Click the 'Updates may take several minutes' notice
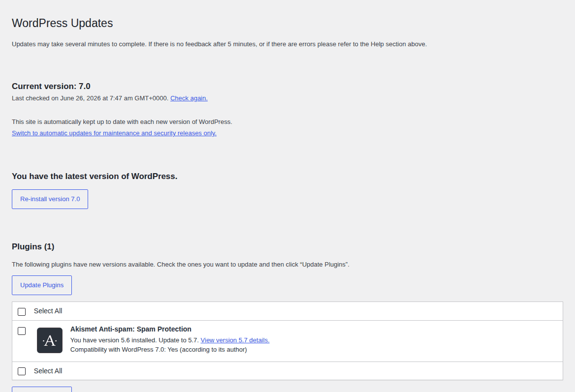 point(219,44)
